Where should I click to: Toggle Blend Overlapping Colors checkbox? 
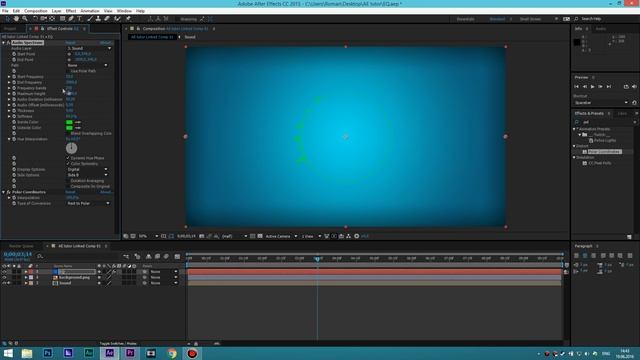tap(68, 133)
